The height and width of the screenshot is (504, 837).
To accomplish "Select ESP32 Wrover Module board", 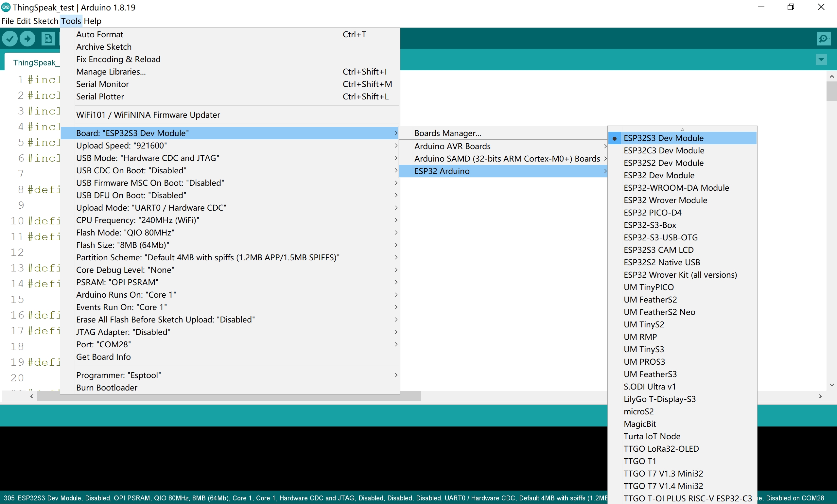I will (x=682, y=200).
